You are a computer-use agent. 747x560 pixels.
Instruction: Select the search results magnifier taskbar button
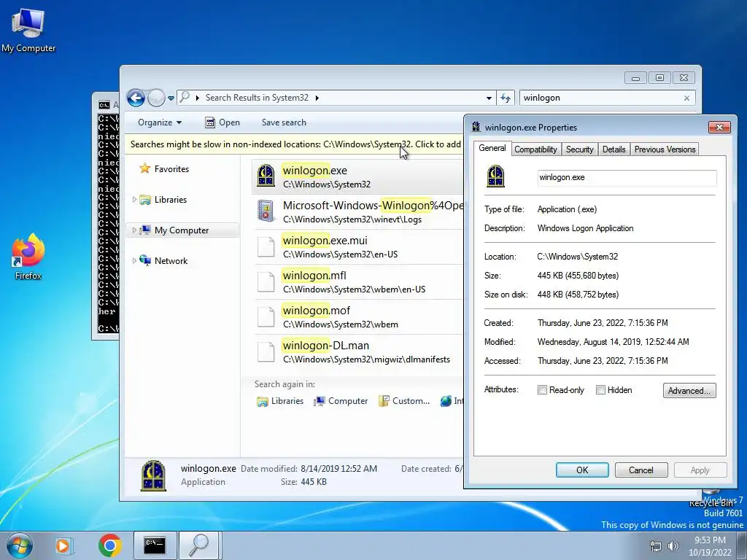199,545
